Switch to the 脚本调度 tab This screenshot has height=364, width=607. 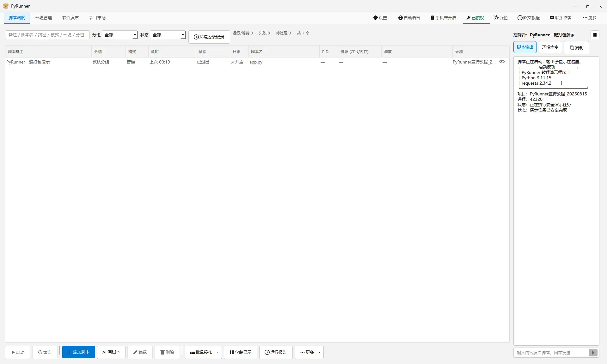[x=17, y=18]
